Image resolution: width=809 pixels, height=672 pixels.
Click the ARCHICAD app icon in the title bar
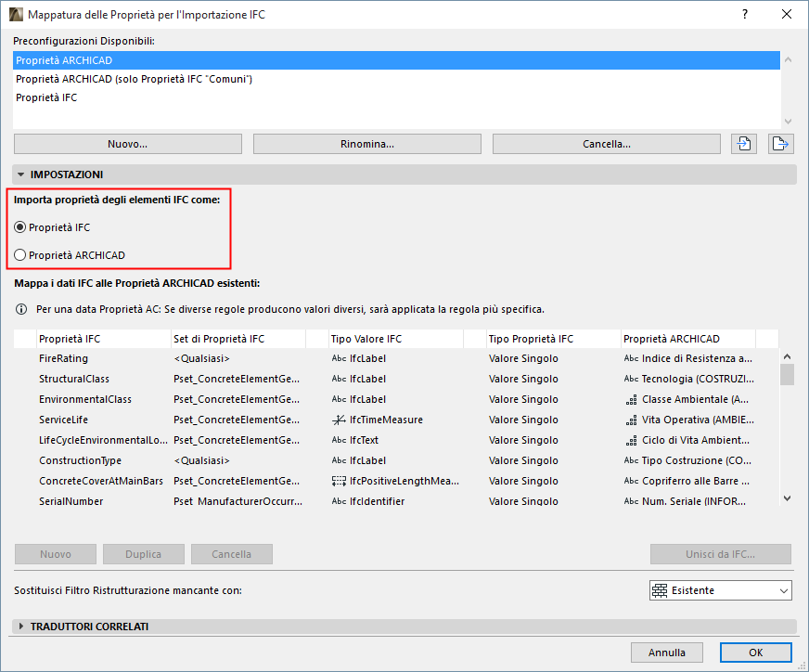point(16,15)
